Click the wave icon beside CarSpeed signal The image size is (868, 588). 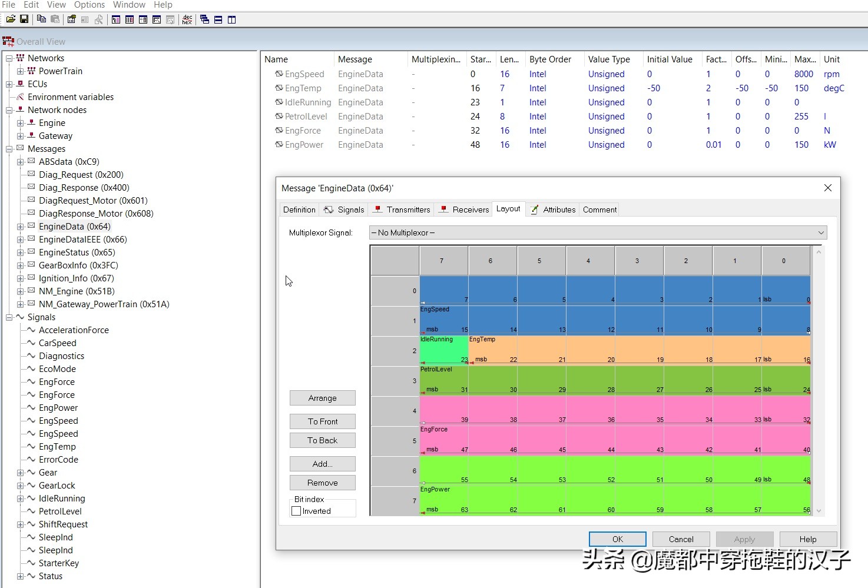point(32,343)
